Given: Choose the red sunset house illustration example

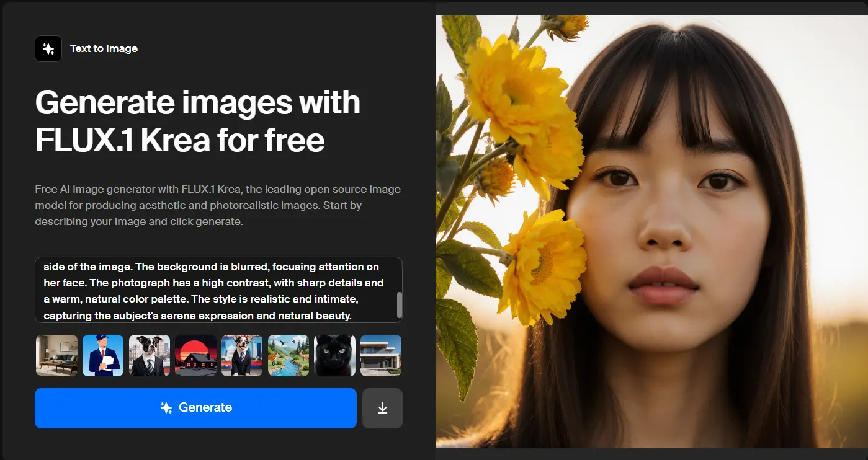Looking at the screenshot, I should (195, 355).
